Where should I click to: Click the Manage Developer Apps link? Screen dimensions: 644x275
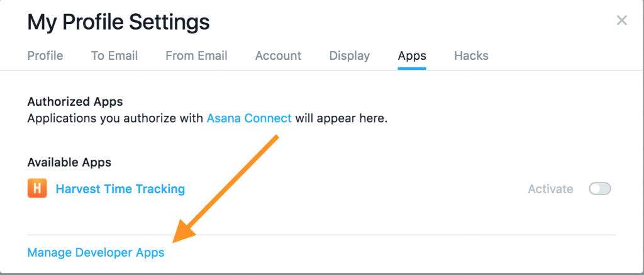[x=96, y=252]
